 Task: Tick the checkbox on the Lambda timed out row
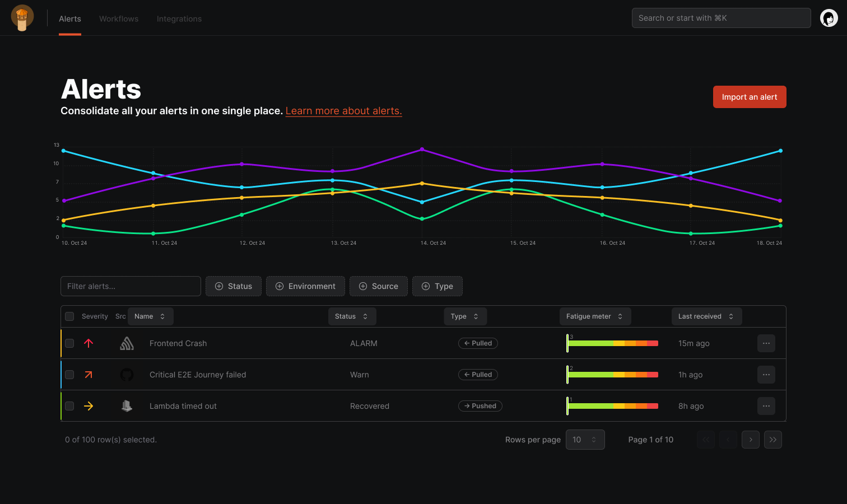pos(69,406)
